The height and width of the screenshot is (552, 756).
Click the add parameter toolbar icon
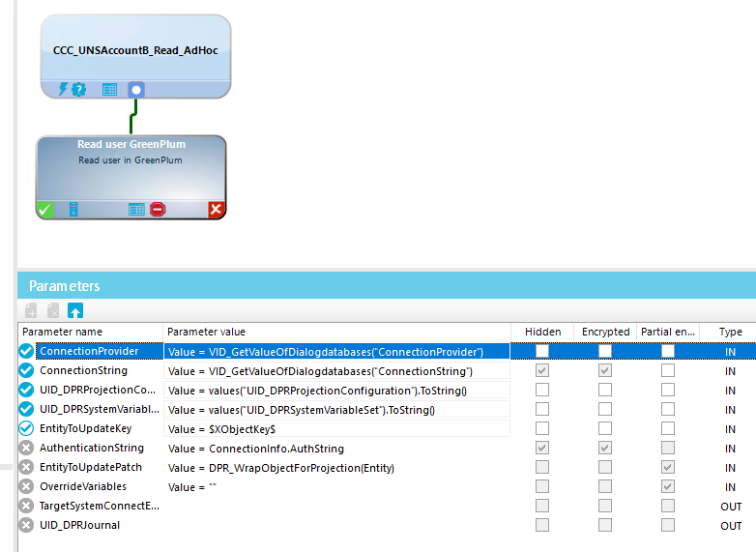[31, 310]
